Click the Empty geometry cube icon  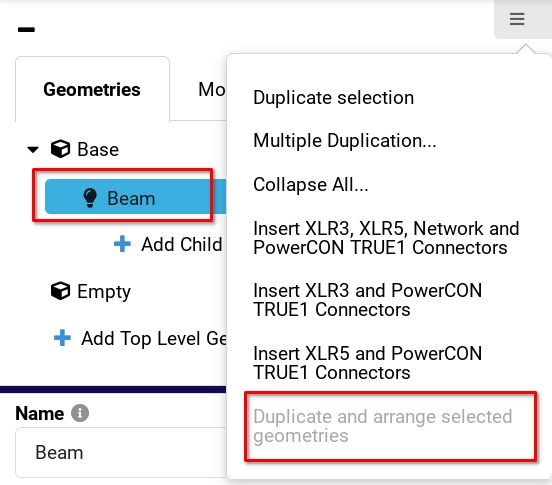click(60, 291)
